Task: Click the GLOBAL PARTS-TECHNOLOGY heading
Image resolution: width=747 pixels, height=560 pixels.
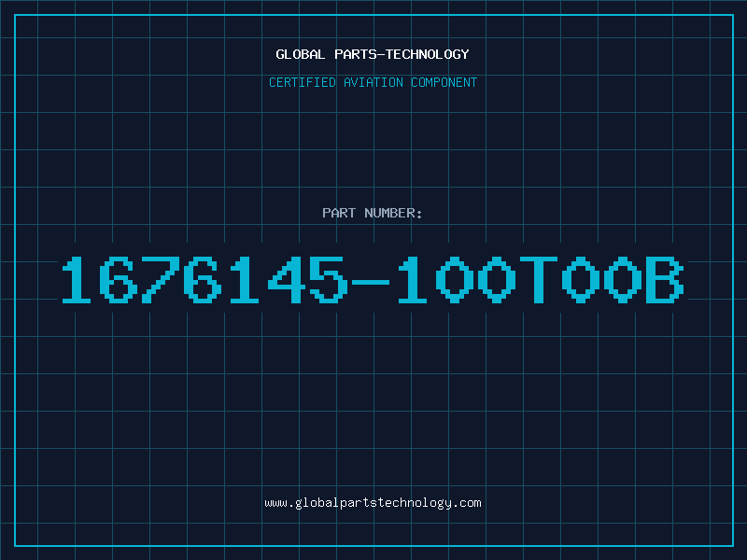Action: coord(373,54)
